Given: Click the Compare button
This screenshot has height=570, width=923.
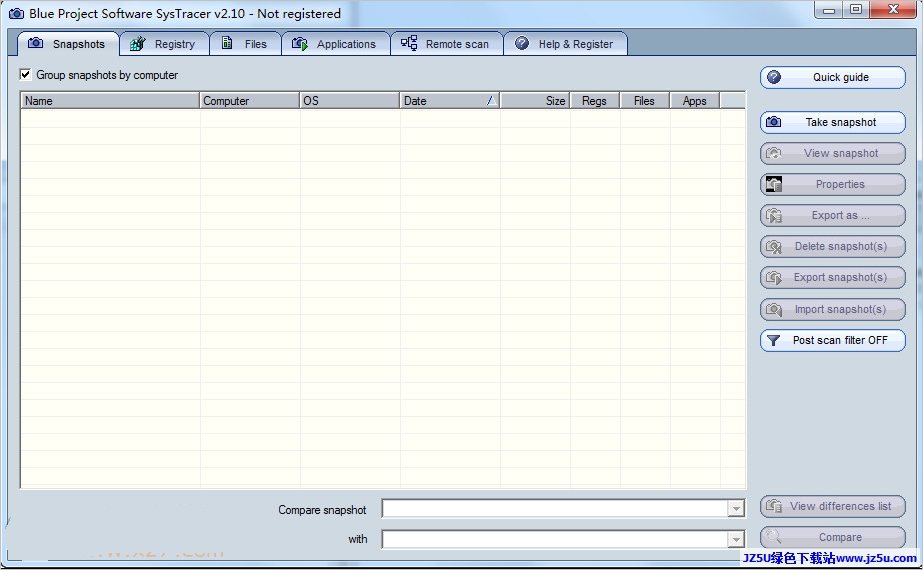Looking at the screenshot, I should coord(833,537).
